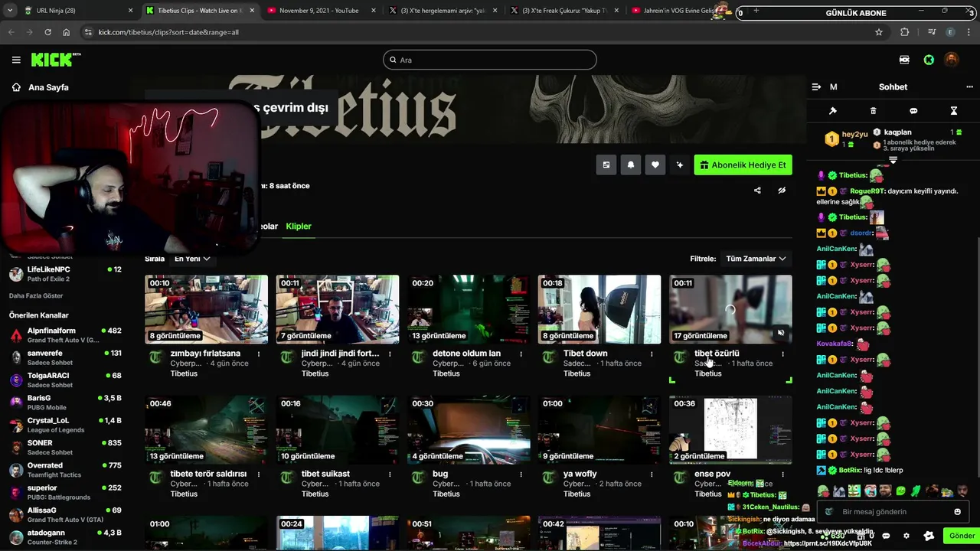This screenshot has height=551, width=980.
Task: Toggle channel notifications with the bell icon
Action: (631, 165)
